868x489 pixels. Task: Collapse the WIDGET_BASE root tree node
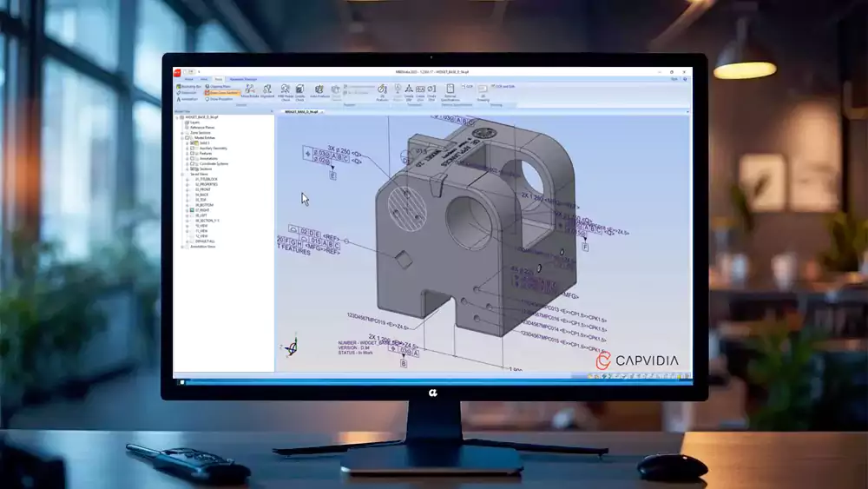[x=177, y=117]
